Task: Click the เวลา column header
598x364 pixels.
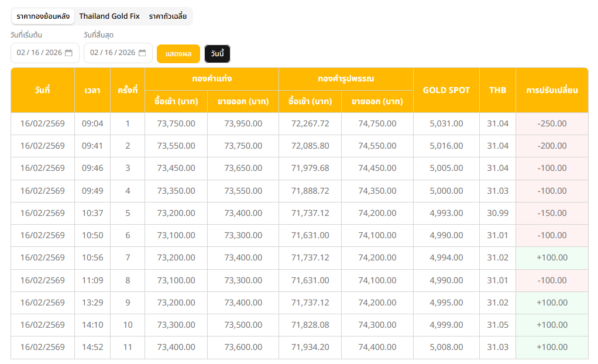Action: pyautogui.click(x=92, y=90)
